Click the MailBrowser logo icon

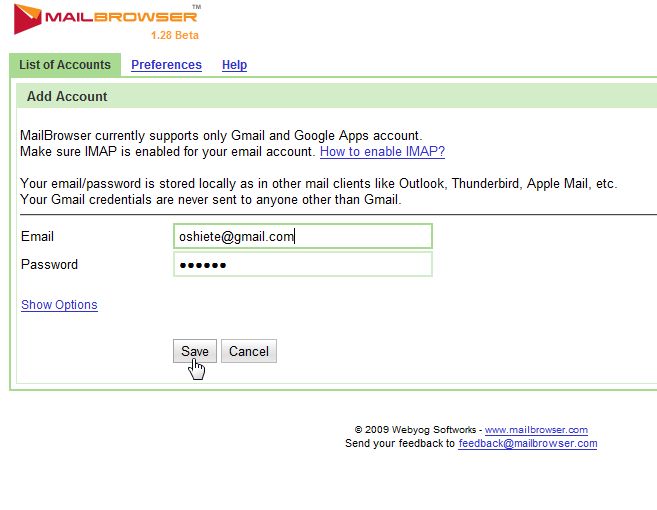pos(28,19)
